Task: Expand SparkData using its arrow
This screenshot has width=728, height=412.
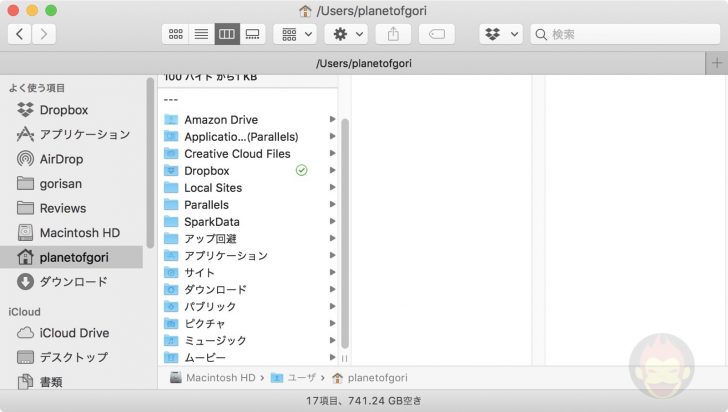Action: point(332,221)
